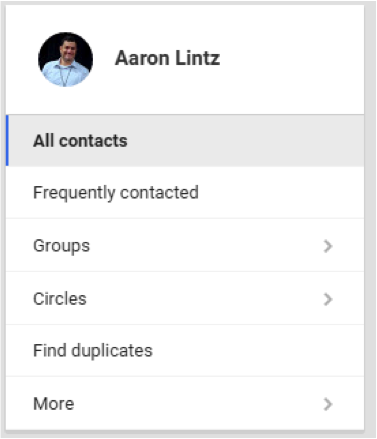Screen dimensions: 377x439
Task: Open the Find duplicates option
Action: pyautogui.click(x=185, y=351)
